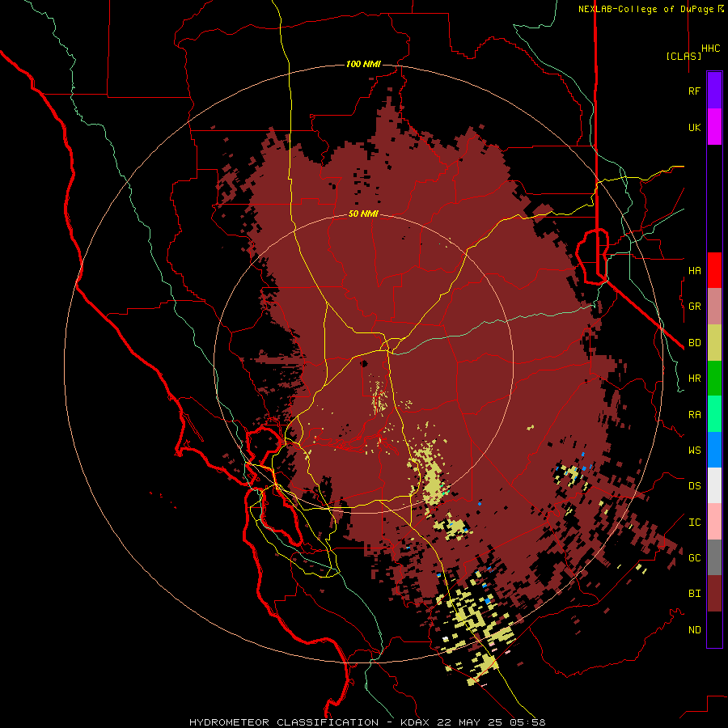Click the 'ND' legend label
Viewport: 728px width, 728px height.
coord(694,630)
